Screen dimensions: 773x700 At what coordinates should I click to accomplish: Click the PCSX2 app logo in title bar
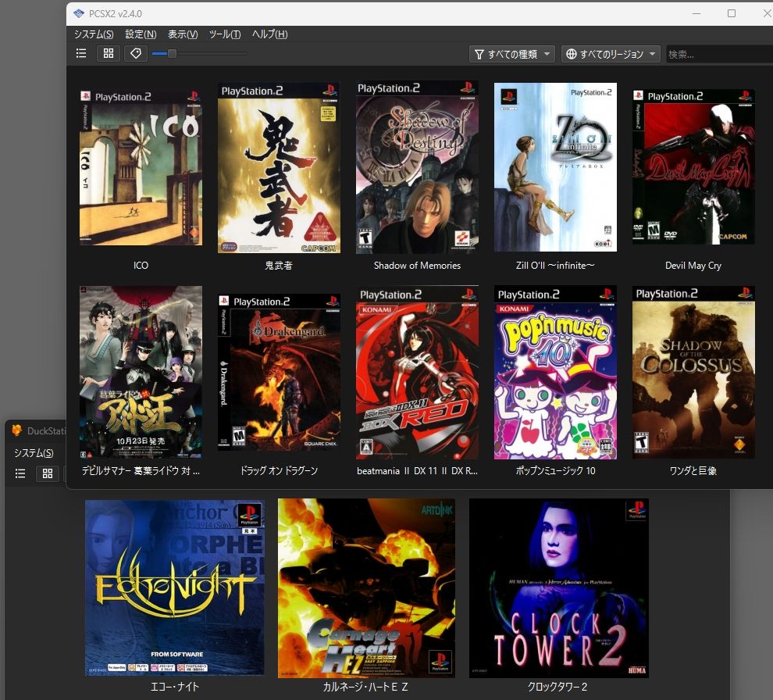(x=79, y=13)
